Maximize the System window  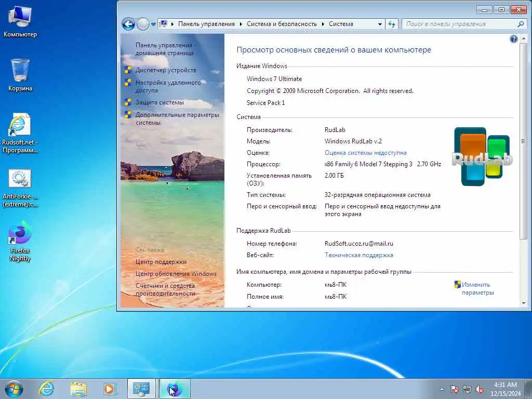tap(501, 10)
